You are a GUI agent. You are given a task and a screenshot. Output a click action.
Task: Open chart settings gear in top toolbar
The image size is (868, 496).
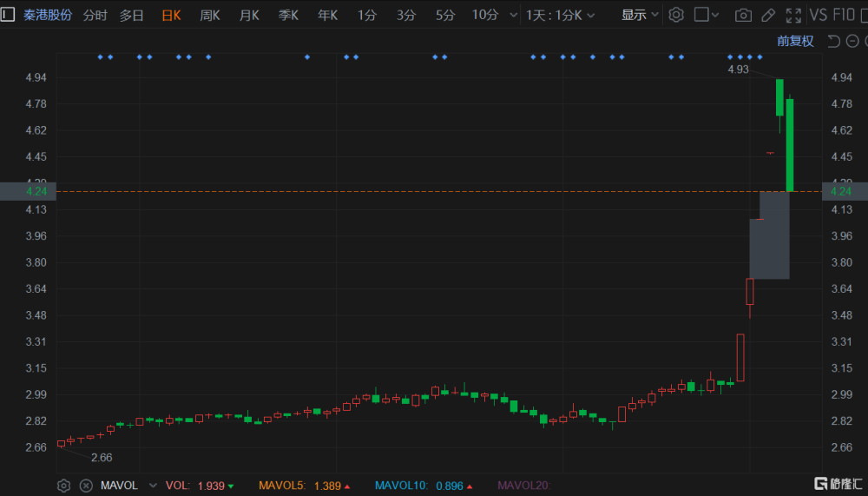click(676, 15)
